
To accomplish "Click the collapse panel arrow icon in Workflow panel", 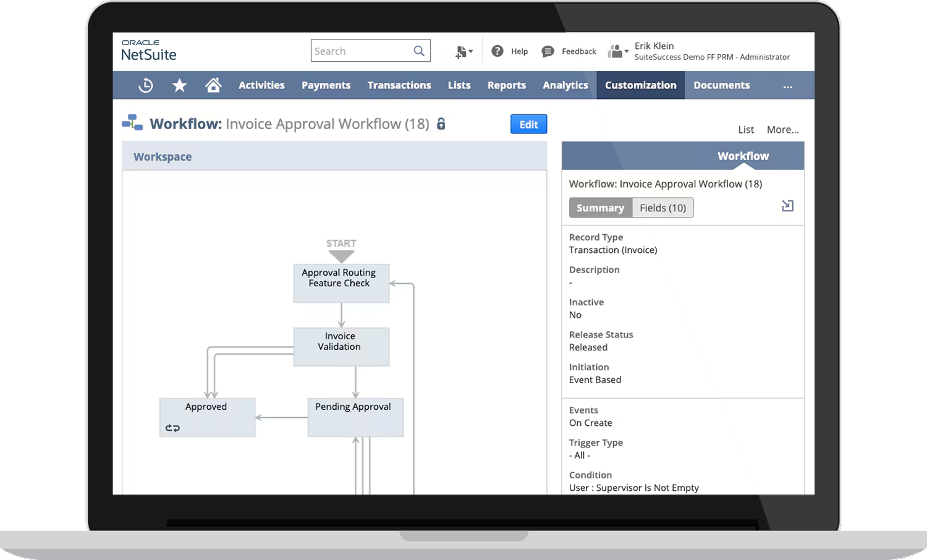I will pos(787,205).
